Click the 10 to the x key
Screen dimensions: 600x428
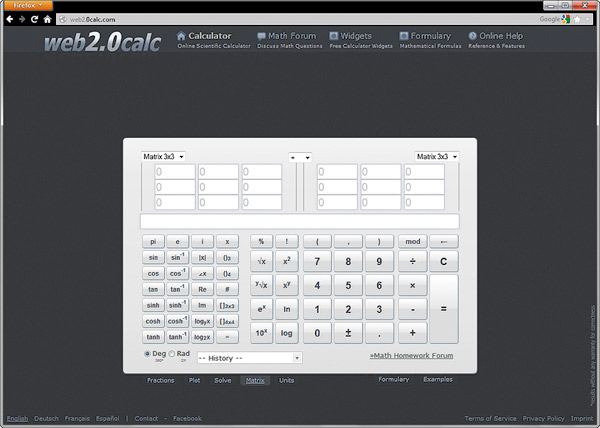262,333
